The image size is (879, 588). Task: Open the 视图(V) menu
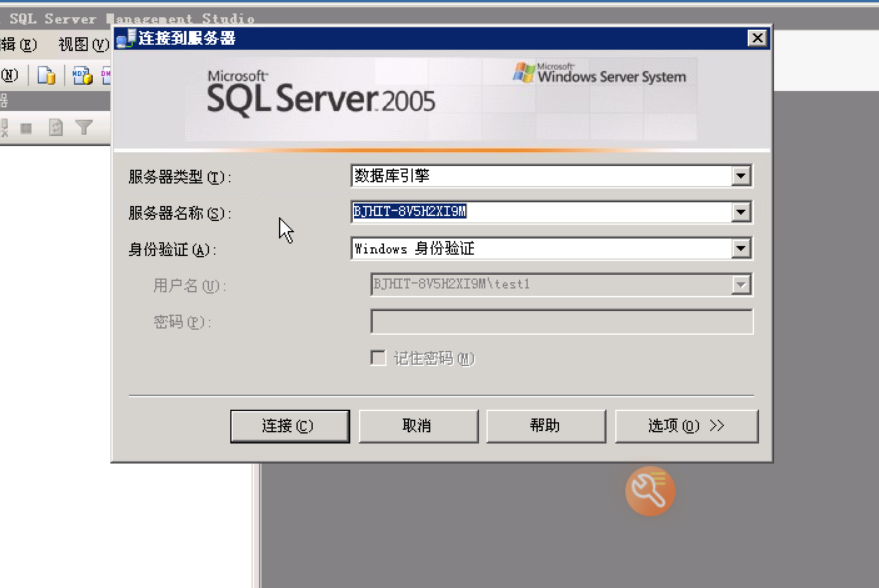84,44
